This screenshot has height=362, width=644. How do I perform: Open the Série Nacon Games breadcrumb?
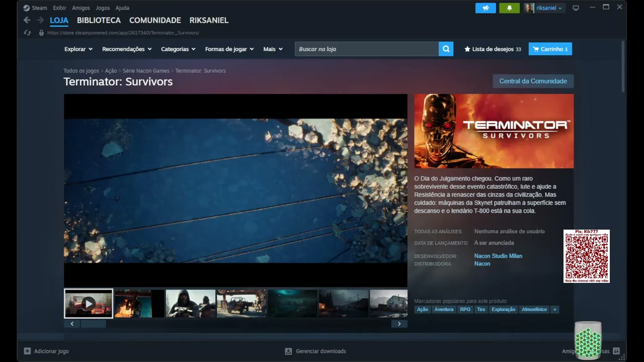pos(146,71)
